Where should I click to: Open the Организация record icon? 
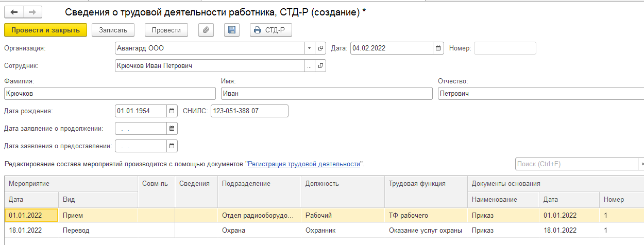click(321, 48)
